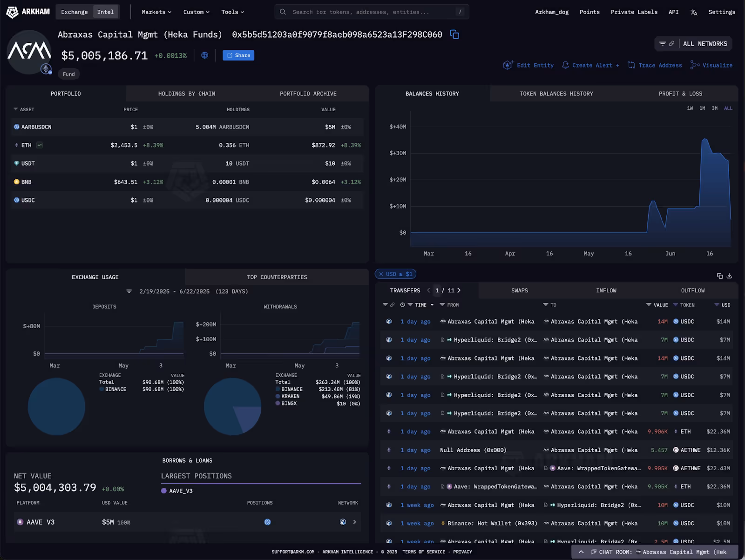The image size is (745, 560).
Task: Switch the view toggle to Exchange mode
Action: [x=74, y=12]
